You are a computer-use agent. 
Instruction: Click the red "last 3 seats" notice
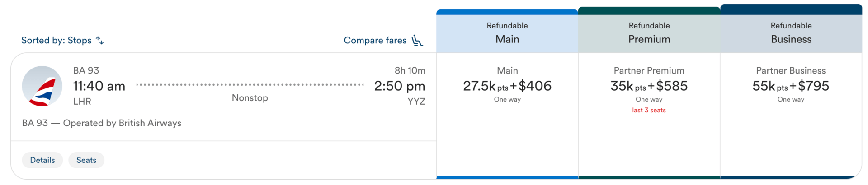[649, 110]
